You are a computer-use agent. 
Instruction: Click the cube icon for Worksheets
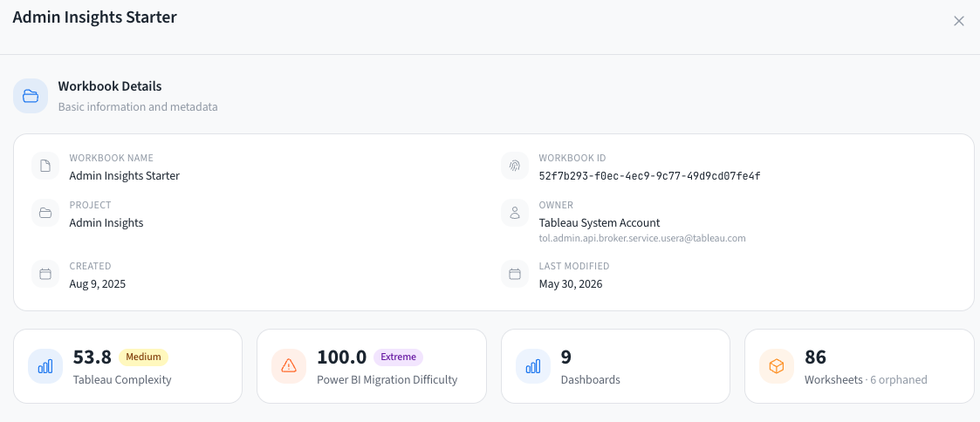tap(777, 366)
